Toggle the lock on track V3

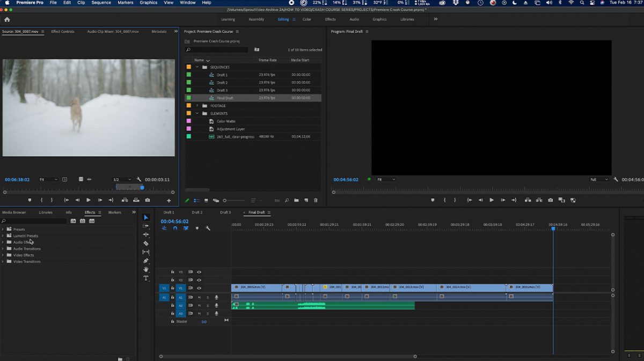[172, 272]
